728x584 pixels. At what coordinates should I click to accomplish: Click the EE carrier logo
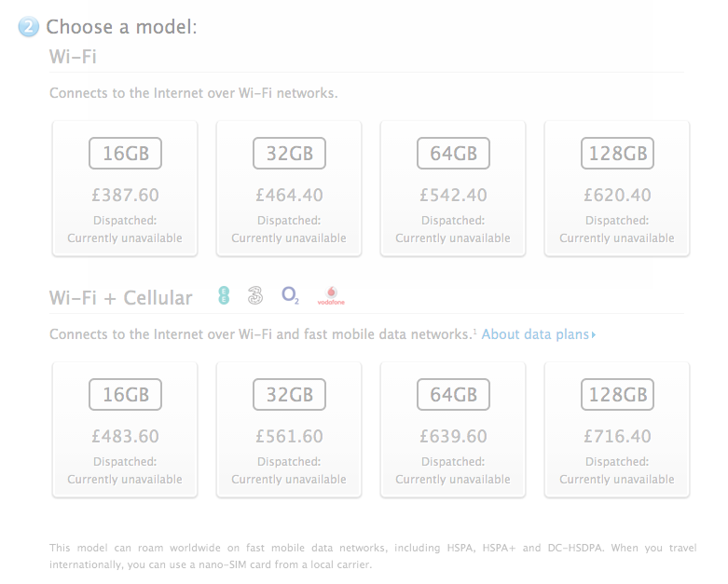point(224,296)
